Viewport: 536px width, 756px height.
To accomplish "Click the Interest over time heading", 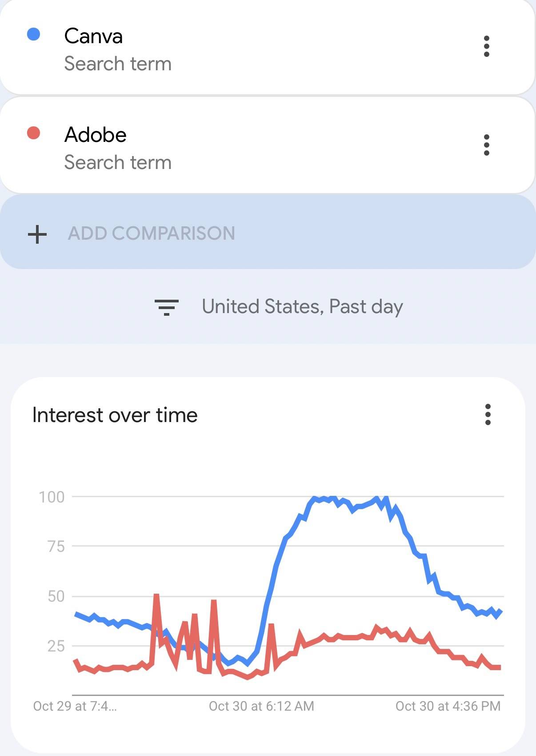I will tap(115, 415).
